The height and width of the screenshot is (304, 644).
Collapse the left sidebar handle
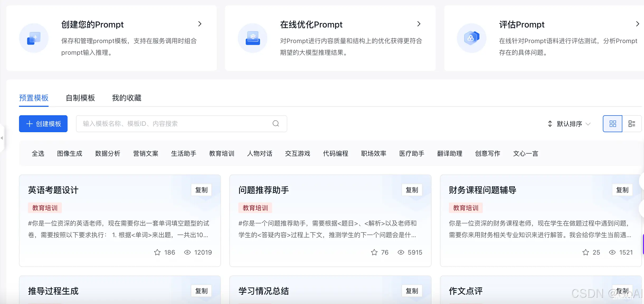pos(2,138)
